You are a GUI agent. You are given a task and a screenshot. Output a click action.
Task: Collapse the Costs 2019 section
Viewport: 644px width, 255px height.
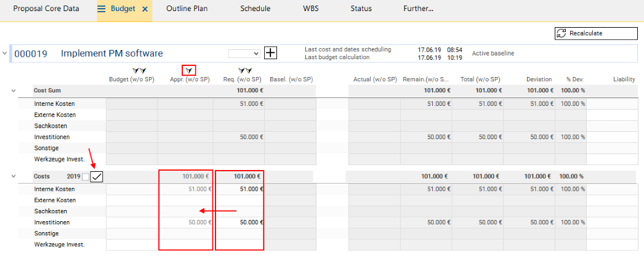coord(13,177)
